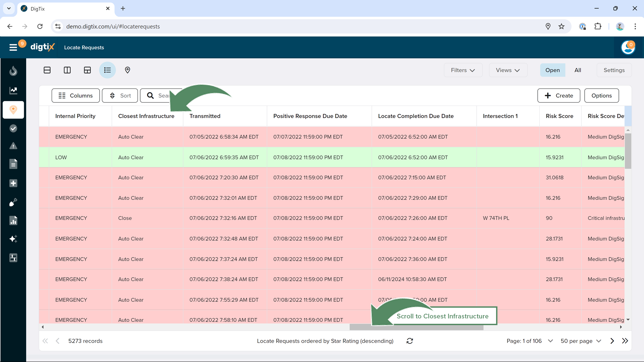The width and height of the screenshot is (644, 362).
Task: Open the 50 per page dropdown
Action: click(x=581, y=341)
